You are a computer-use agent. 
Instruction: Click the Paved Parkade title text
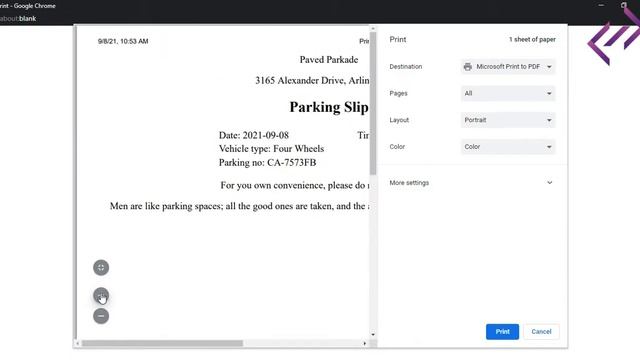pyautogui.click(x=329, y=60)
